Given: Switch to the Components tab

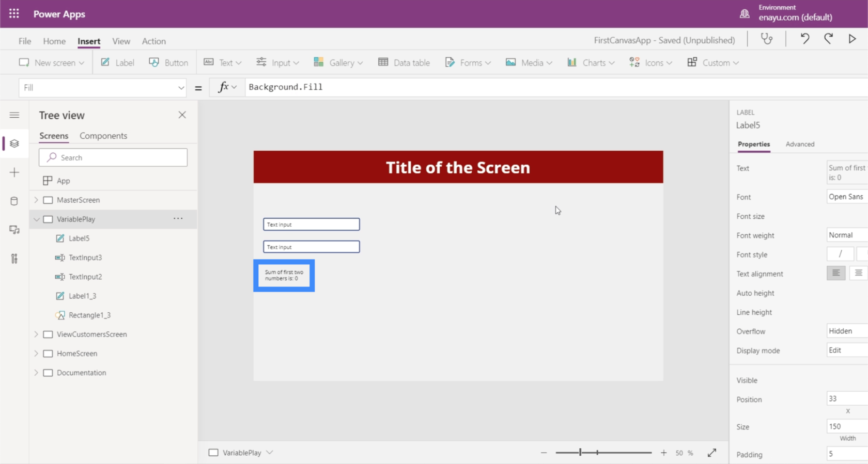Looking at the screenshot, I should tap(103, 136).
